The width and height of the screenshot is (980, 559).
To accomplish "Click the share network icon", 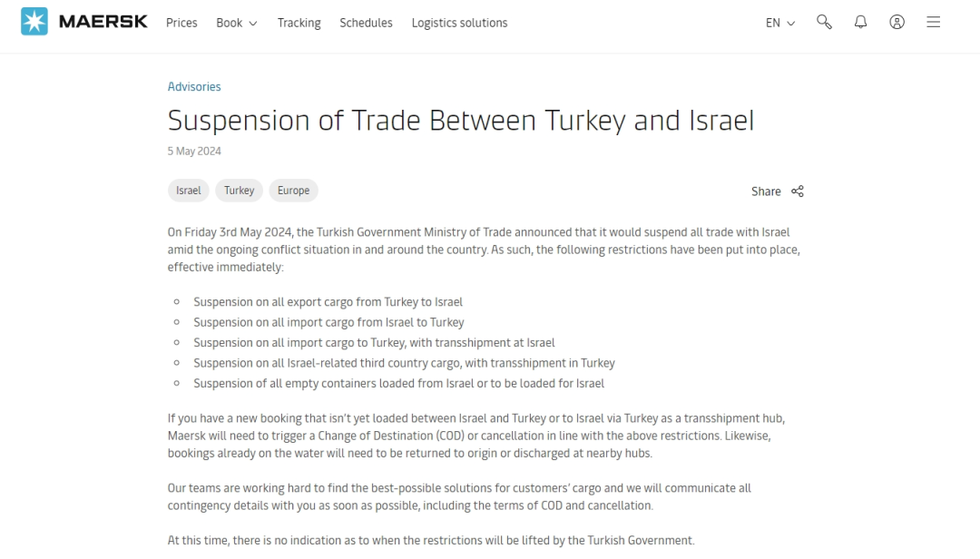I will tap(798, 191).
